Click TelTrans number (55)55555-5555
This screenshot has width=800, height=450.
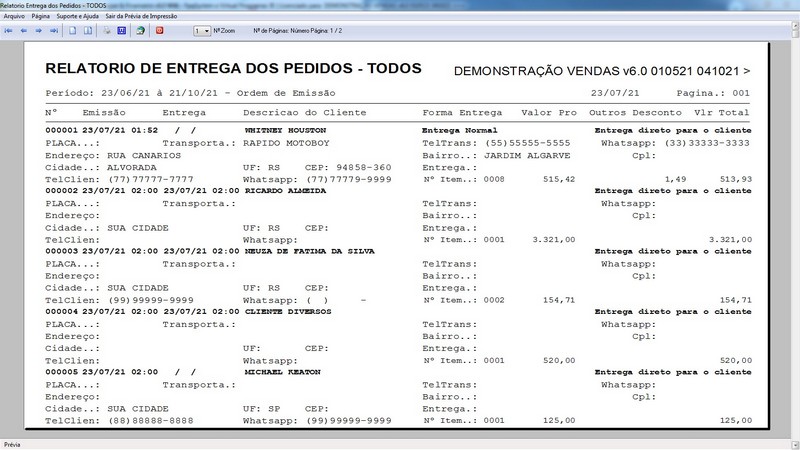(528, 143)
